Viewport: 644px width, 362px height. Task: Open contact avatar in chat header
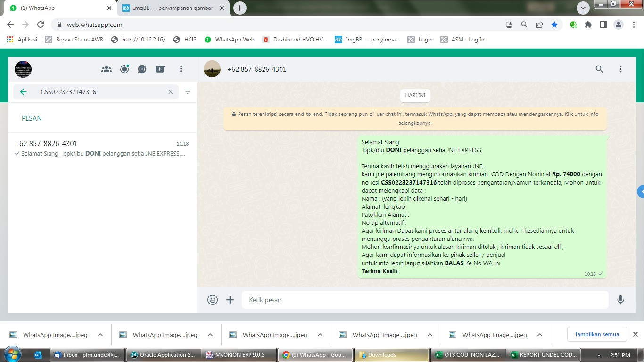coord(212,69)
